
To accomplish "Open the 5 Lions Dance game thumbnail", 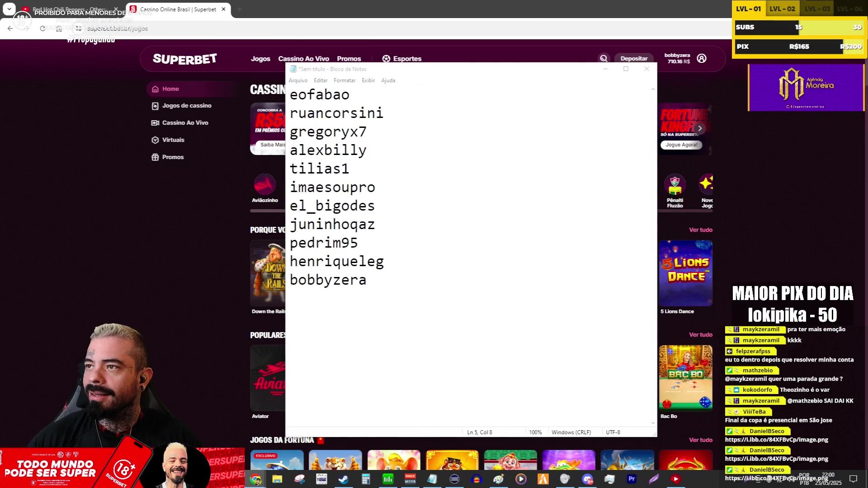I will point(685,273).
